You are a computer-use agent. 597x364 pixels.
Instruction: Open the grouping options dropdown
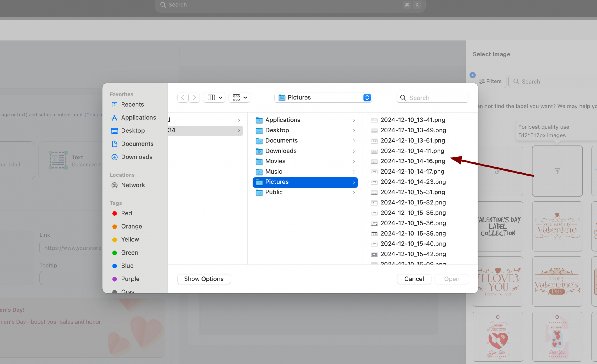[239, 98]
